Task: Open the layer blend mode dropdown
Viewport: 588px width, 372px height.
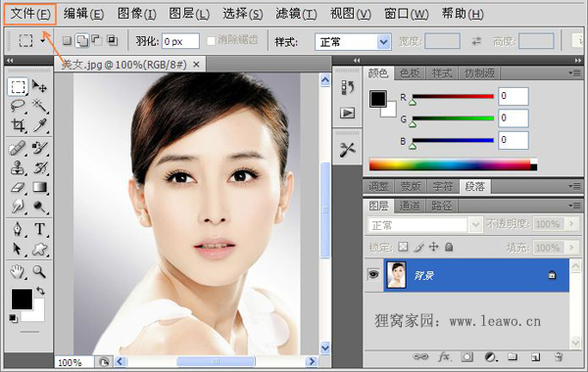Action: [424, 225]
